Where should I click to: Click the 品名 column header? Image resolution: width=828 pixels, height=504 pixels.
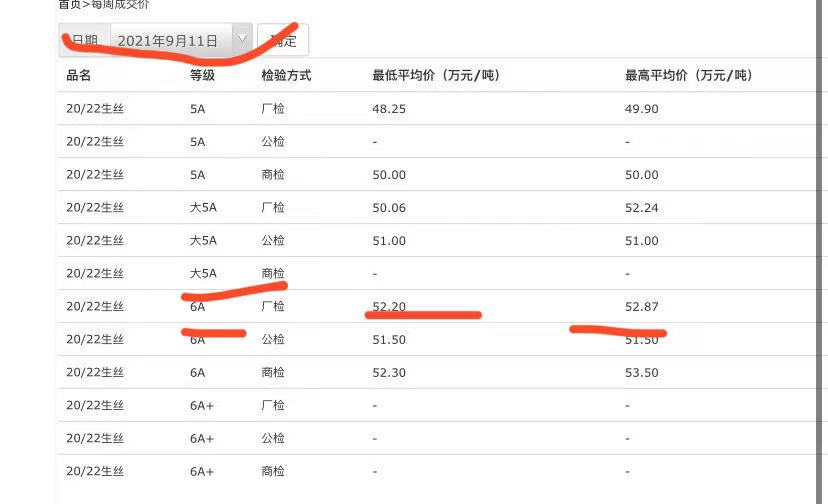click(x=79, y=76)
